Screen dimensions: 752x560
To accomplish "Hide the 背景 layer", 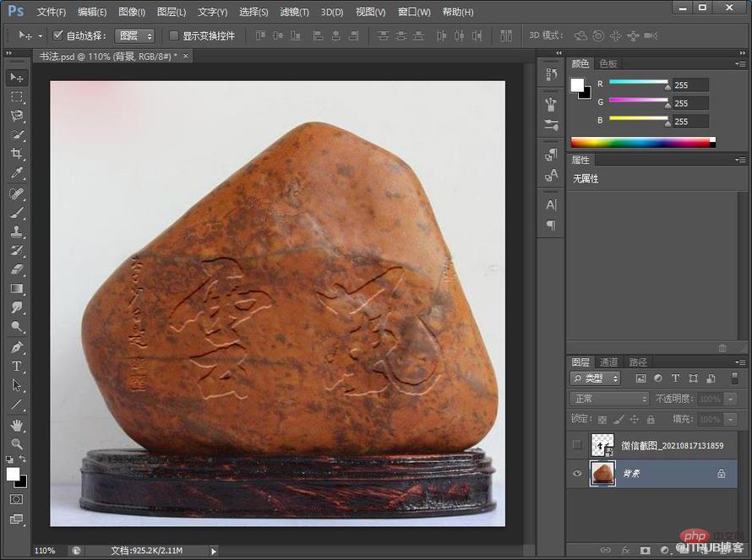I will (577, 473).
